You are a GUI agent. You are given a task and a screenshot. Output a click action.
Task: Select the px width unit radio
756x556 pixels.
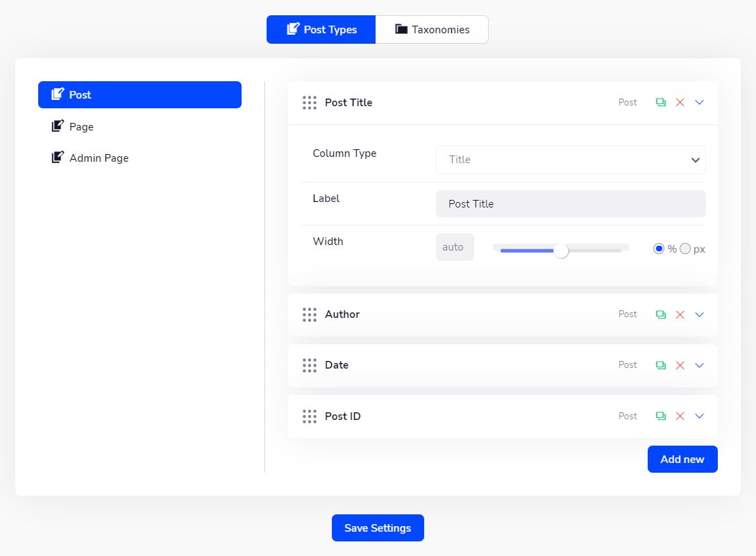click(685, 248)
